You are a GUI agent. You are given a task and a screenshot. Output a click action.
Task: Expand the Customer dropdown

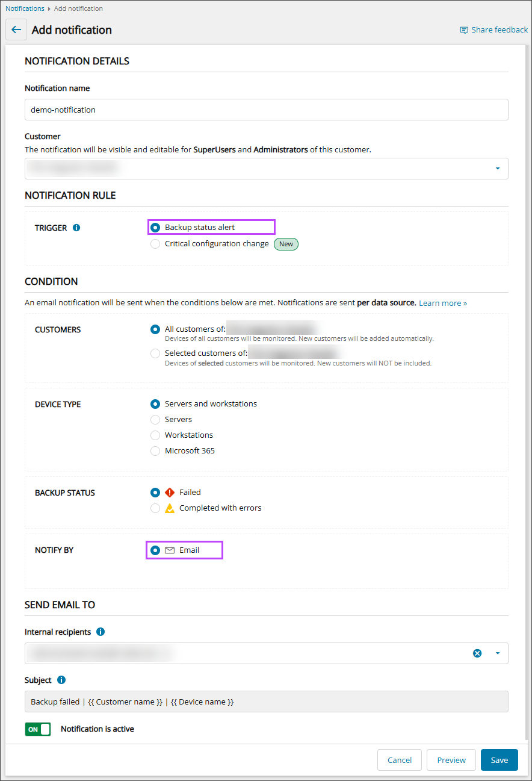498,169
